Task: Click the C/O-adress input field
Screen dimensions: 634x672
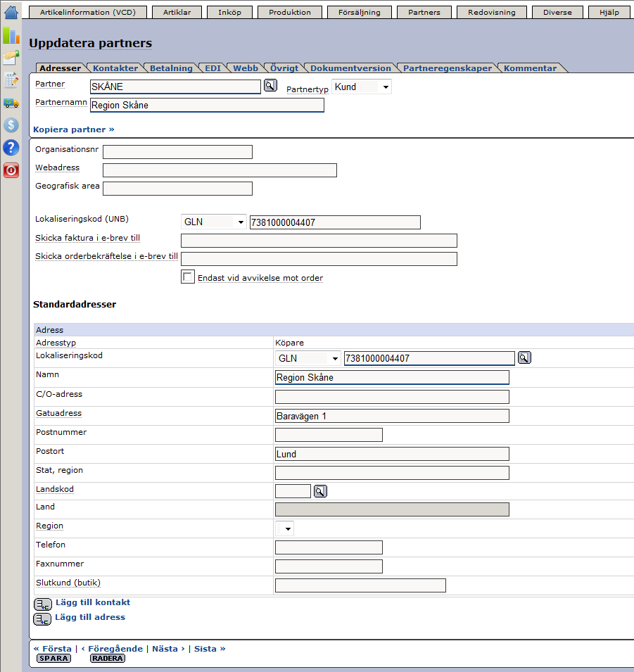Action: [392, 396]
